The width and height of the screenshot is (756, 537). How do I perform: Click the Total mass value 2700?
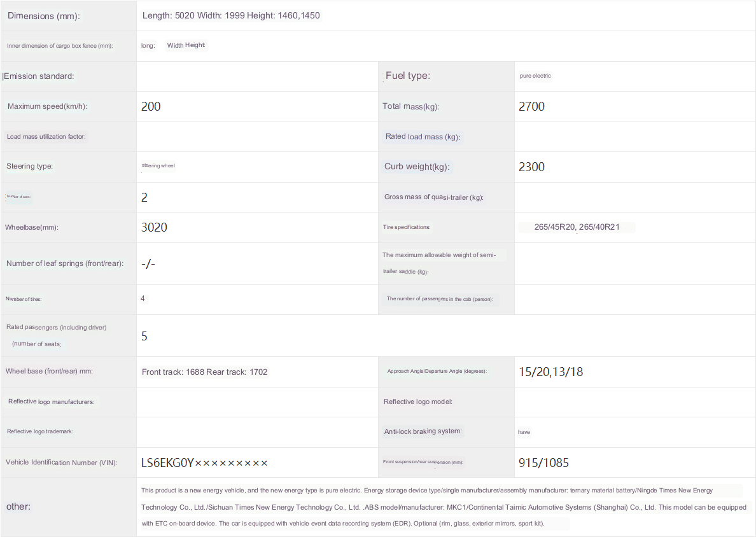point(531,107)
